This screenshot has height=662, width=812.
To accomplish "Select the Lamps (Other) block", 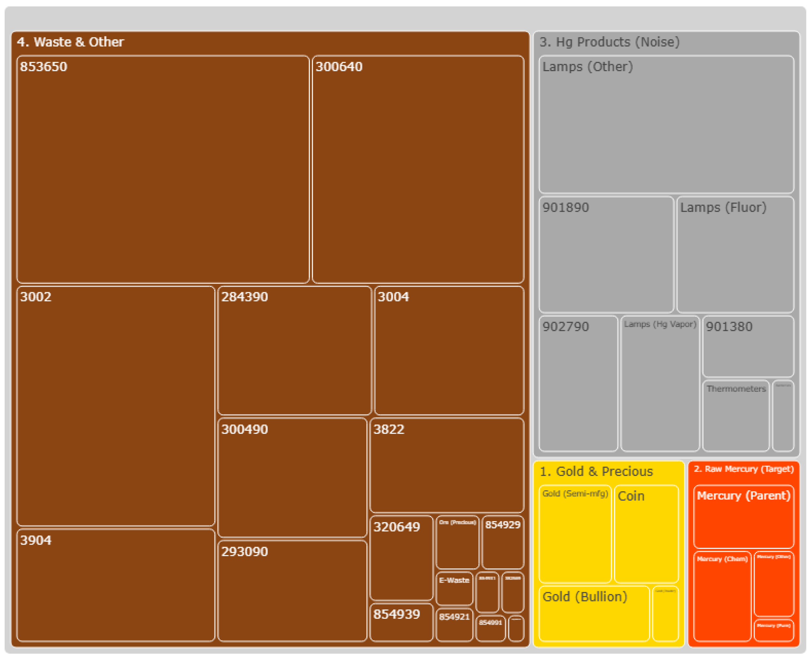I will point(666,125).
